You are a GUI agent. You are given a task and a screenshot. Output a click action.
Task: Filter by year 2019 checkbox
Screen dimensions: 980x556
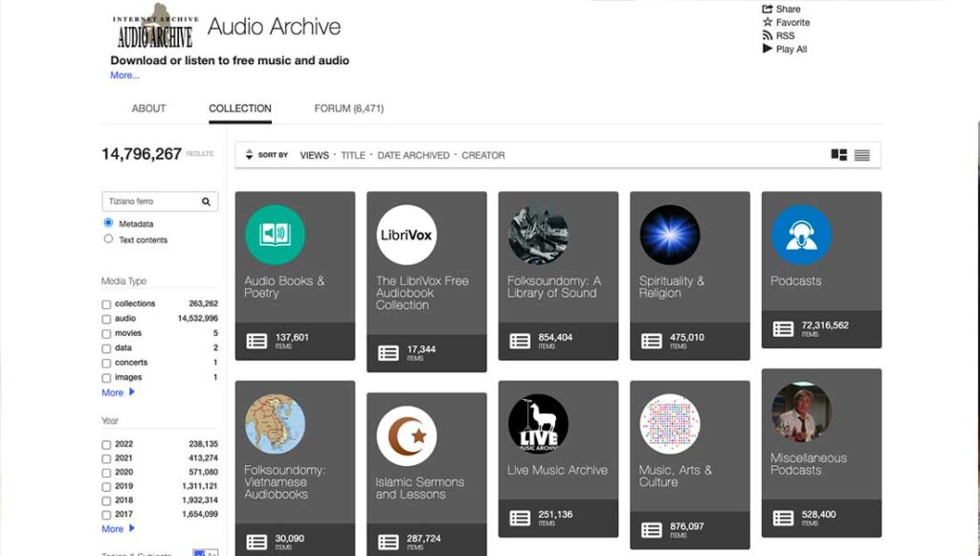[106, 487]
